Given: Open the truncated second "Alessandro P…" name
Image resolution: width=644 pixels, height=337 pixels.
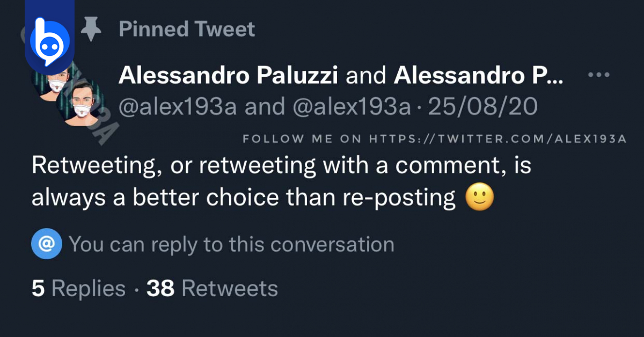Looking at the screenshot, I should click(478, 76).
